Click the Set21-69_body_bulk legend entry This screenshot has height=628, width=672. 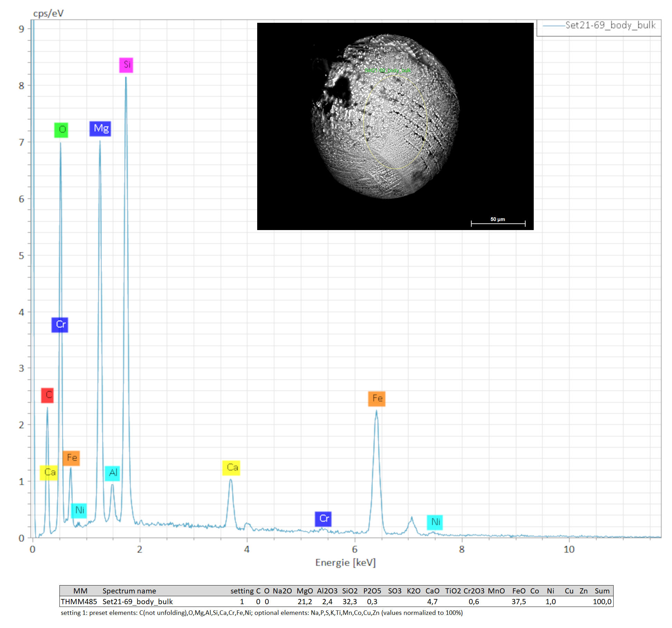610,26
